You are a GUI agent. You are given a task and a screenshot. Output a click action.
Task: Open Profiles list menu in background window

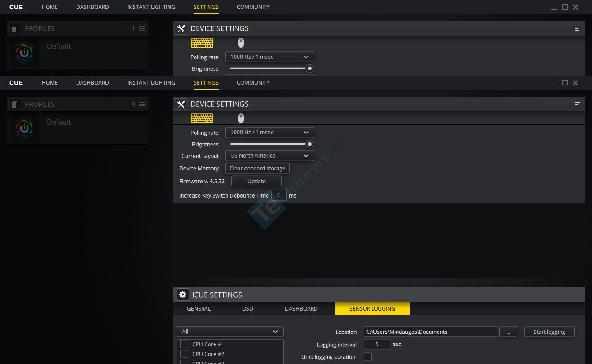pyautogui.click(x=142, y=28)
